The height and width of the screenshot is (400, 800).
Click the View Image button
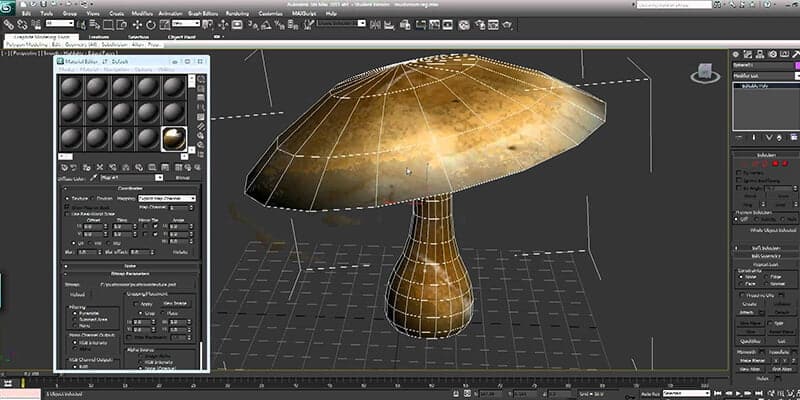[x=174, y=302]
